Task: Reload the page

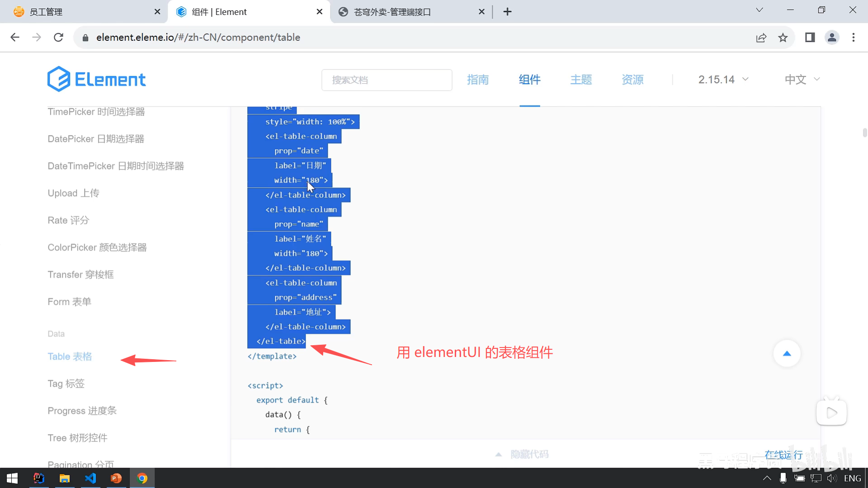Action: point(58,38)
